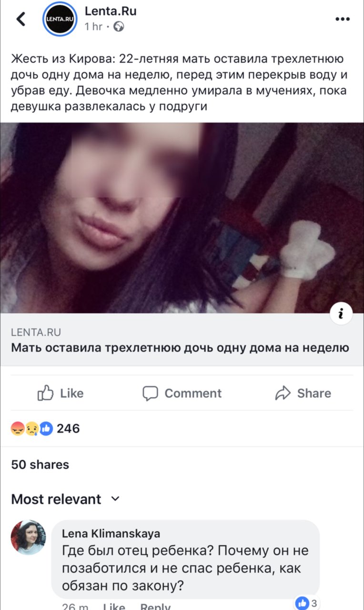Tap the globe public audience icon
Screen dimensions: 364x610
coord(120,27)
